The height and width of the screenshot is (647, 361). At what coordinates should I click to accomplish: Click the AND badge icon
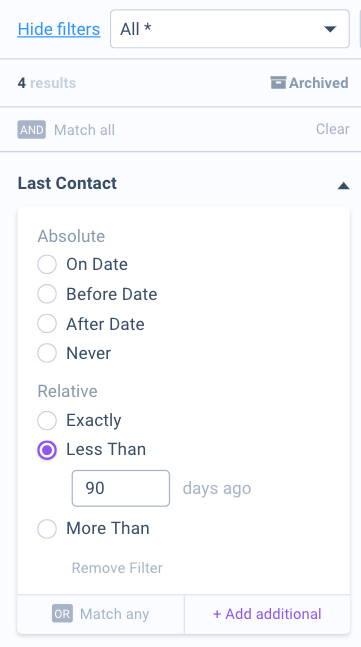tap(31, 130)
